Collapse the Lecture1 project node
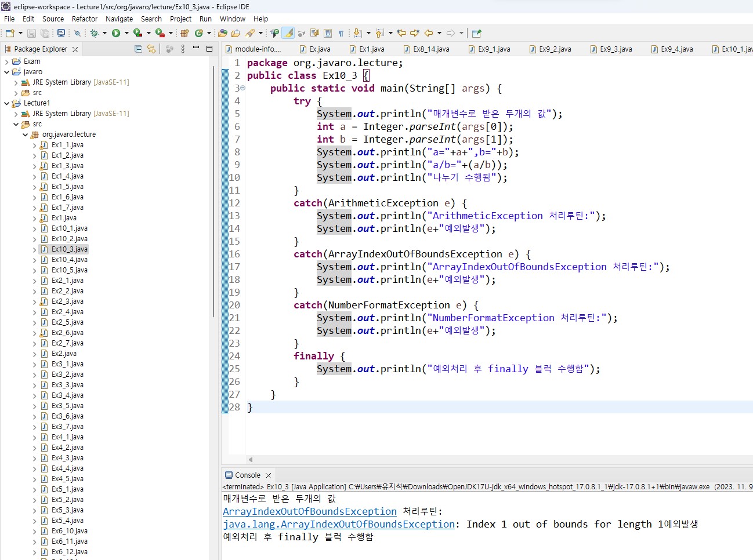Viewport: 753px width, 560px height. (x=7, y=103)
